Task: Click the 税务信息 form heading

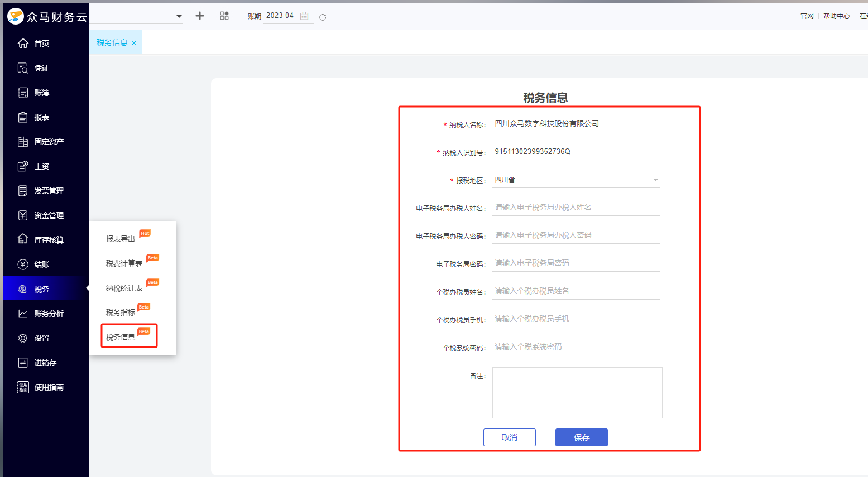Action: (545, 98)
